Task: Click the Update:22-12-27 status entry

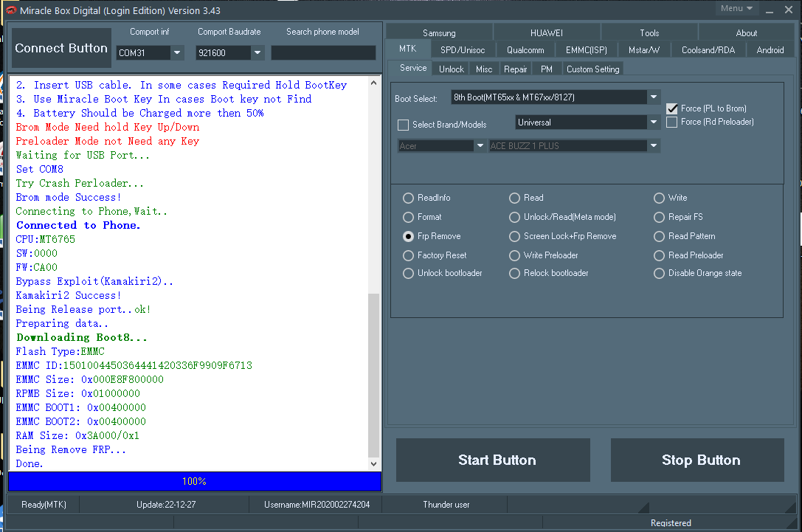Action: [166, 505]
